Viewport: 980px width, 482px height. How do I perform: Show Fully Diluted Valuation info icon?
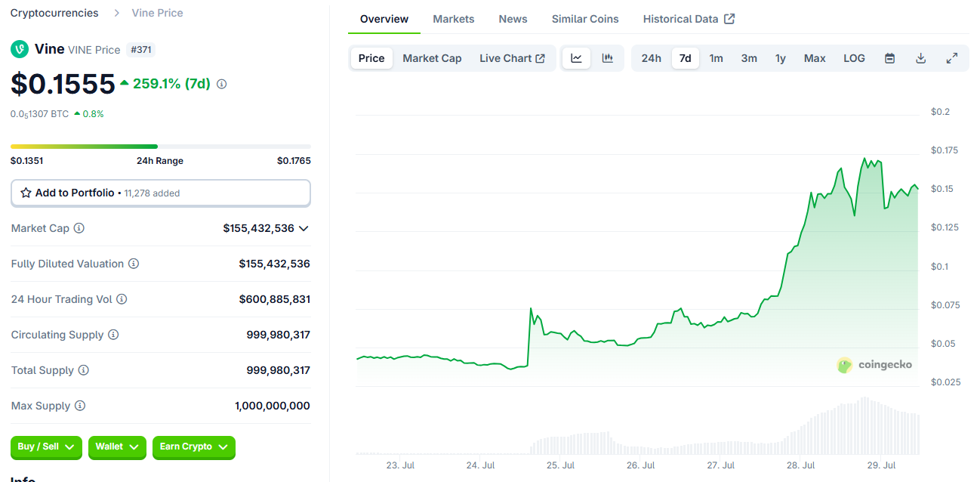(134, 264)
